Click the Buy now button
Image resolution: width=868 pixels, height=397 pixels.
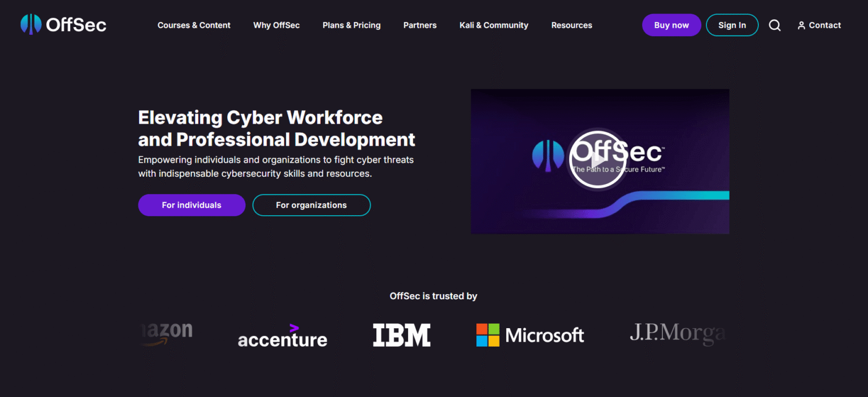click(x=671, y=25)
